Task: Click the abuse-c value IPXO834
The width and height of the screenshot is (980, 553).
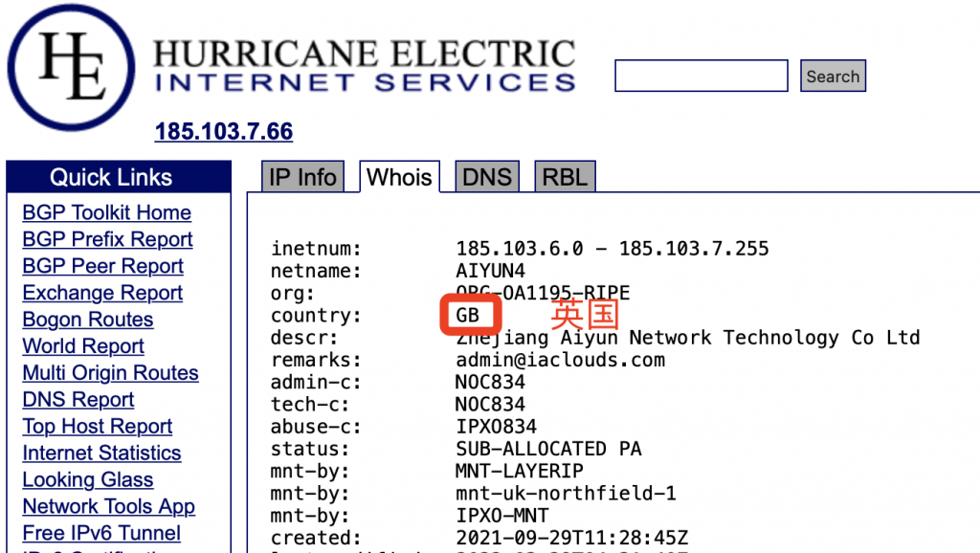Action: (x=497, y=427)
